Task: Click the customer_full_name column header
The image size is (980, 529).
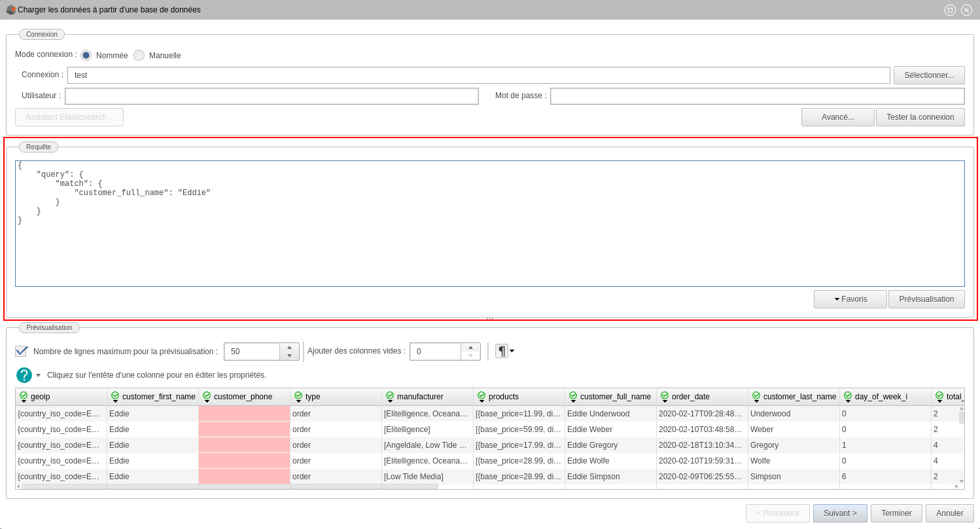Action: tap(611, 397)
